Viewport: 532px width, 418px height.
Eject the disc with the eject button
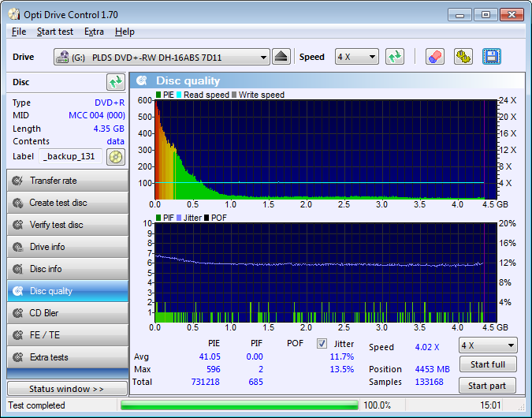click(281, 57)
